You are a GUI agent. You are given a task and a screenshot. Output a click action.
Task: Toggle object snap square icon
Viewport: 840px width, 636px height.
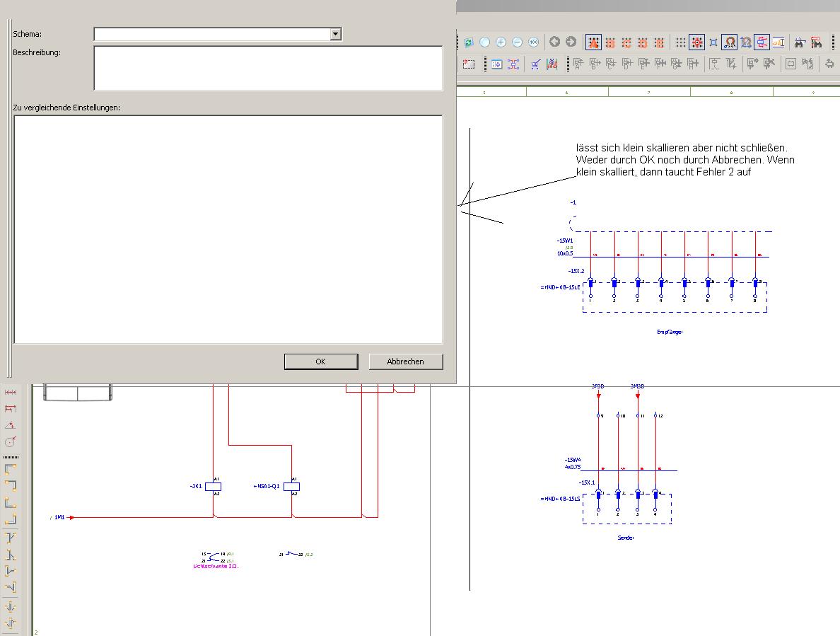pos(713,42)
